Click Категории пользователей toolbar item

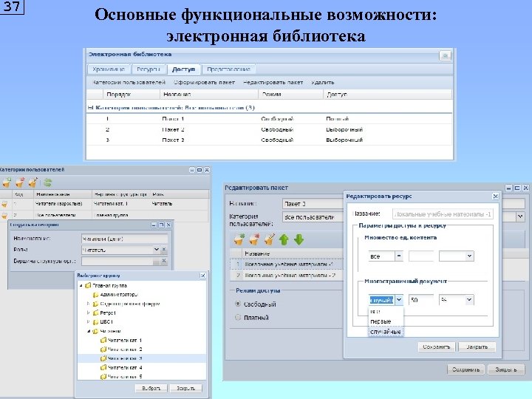tap(129, 83)
